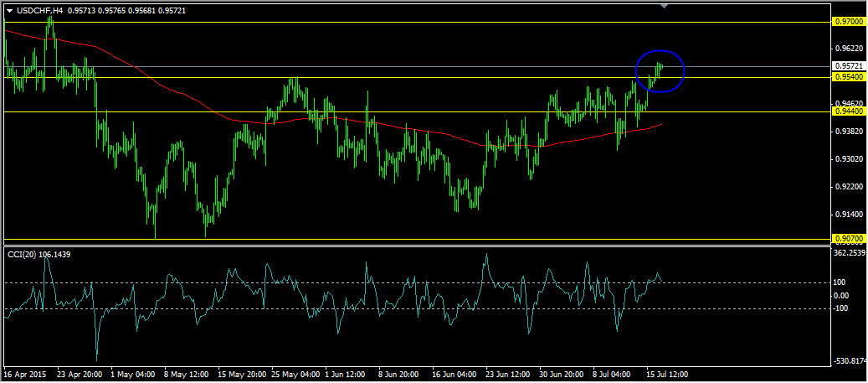Screen dimensions: 868x383
Task: Click the 23 Jun 12:00 time label
Action: coord(508,374)
